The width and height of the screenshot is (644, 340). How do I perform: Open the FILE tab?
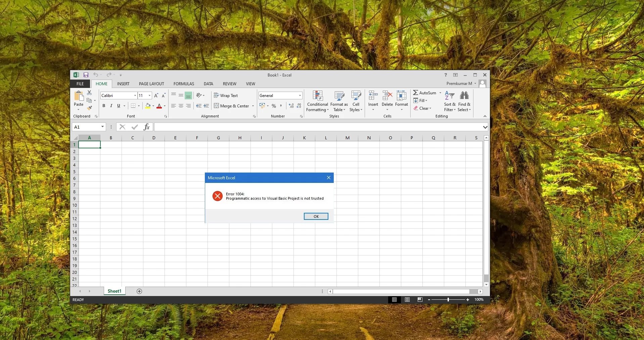pyautogui.click(x=80, y=84)
